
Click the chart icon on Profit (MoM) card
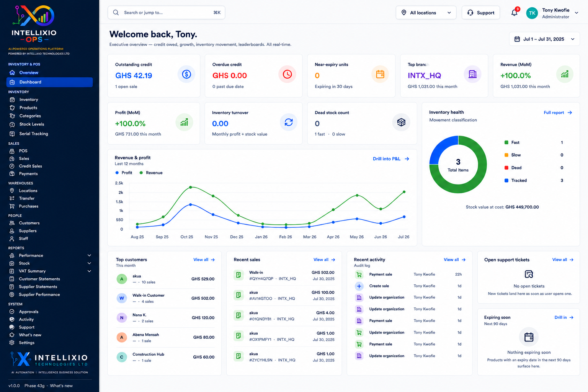[x=184, y=122]
